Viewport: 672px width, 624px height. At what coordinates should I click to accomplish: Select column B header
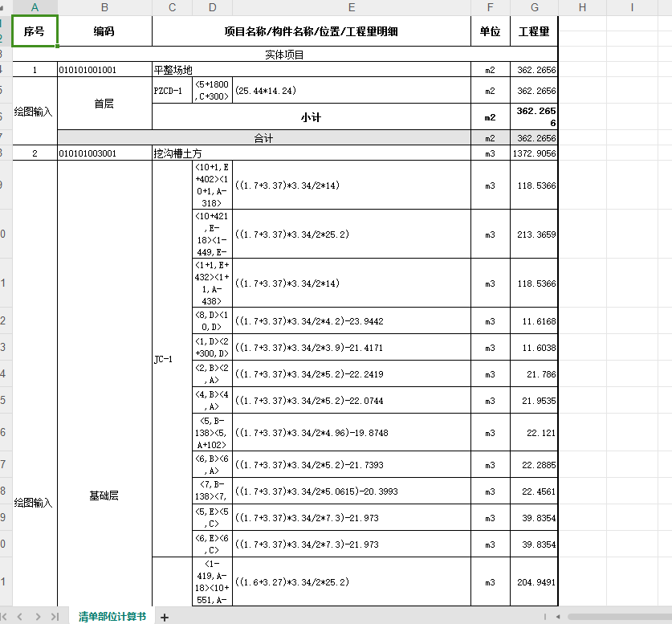(x=104, y=7)
